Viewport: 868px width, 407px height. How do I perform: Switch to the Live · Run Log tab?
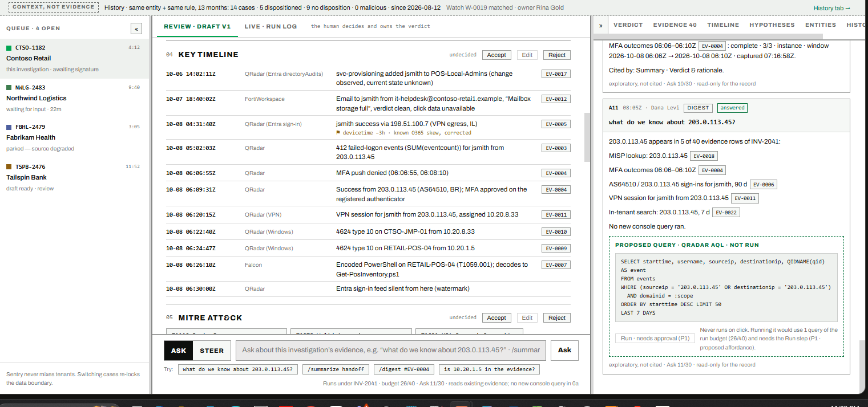coord(271,26)
